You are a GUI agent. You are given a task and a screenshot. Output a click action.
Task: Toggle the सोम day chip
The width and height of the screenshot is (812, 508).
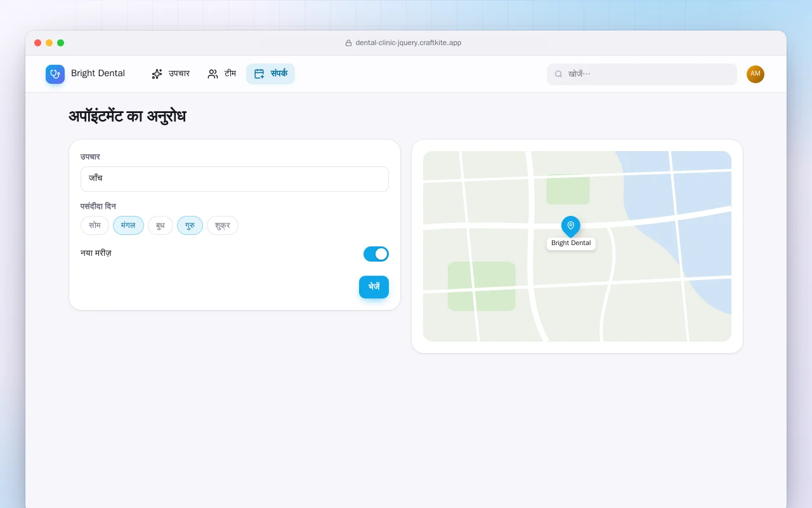pos(95,225)
